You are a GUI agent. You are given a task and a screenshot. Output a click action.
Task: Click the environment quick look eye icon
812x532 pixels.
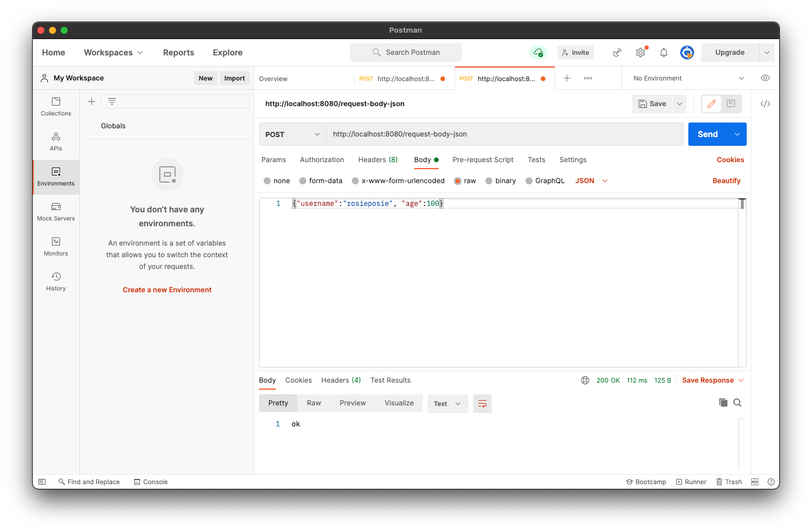pyautogui.click(x=765, y=78)
